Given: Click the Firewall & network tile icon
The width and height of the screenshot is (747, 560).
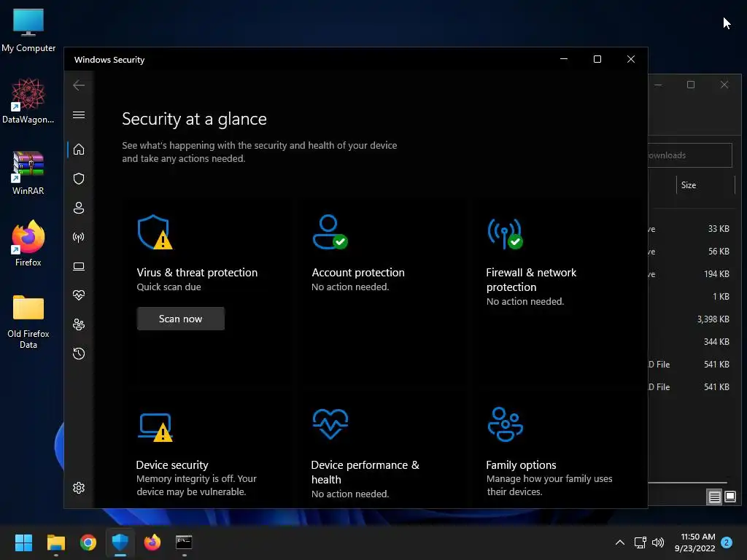Looking at the screenshot, I should tap(505, 234).
